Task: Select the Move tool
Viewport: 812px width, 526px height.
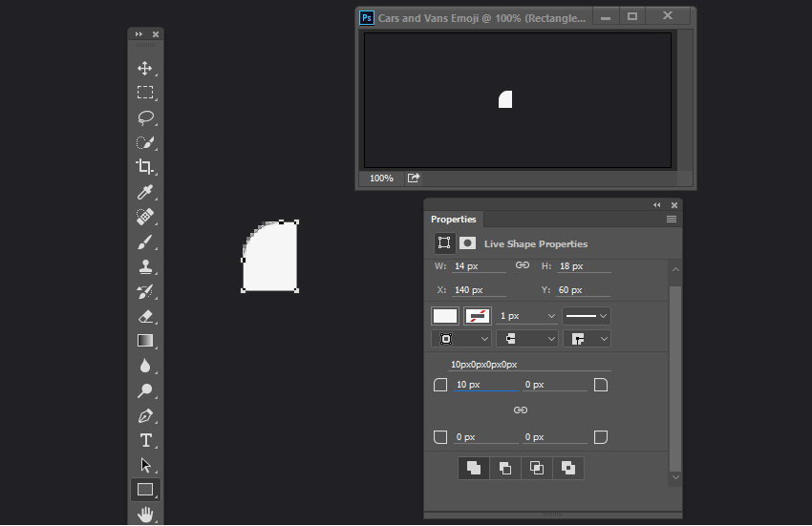Action: click(x=145, y=69)
